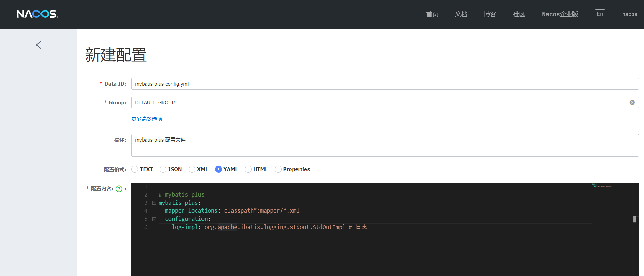This screenshot has width=644, height=276.
Task: Click the '# mybatis-plus' comment line
Action: pyautogui.click(x=181, y=195)
